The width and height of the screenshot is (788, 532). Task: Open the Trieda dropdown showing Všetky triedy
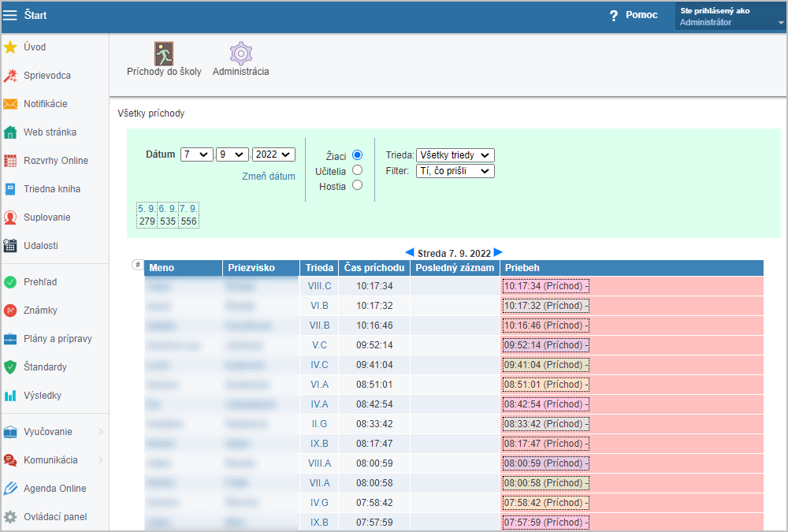point(455,155)
